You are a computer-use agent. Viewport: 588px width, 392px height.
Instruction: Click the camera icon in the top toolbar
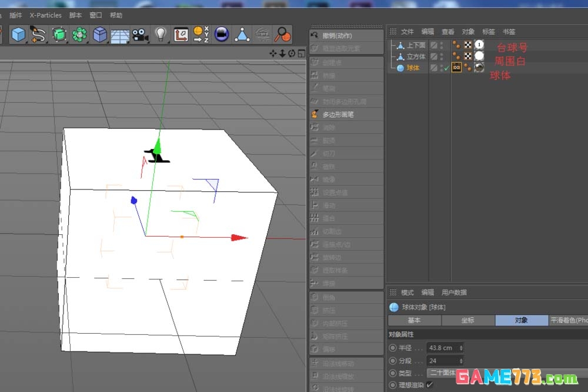[141, 34]
